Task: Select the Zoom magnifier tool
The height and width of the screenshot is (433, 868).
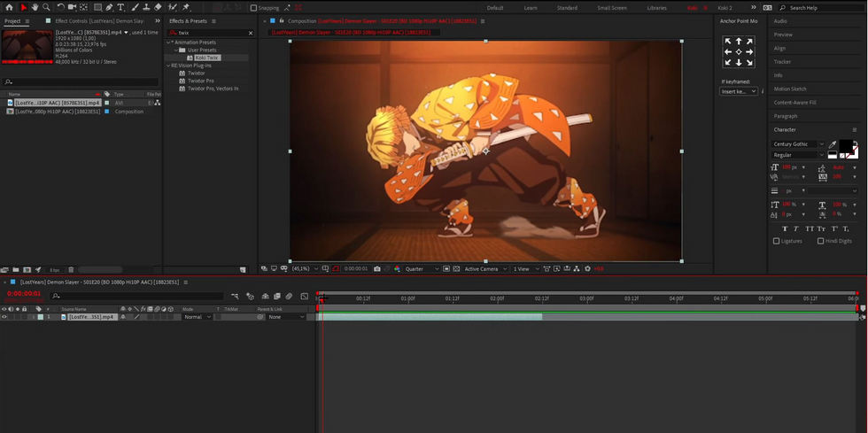Action: click(46, 7)
